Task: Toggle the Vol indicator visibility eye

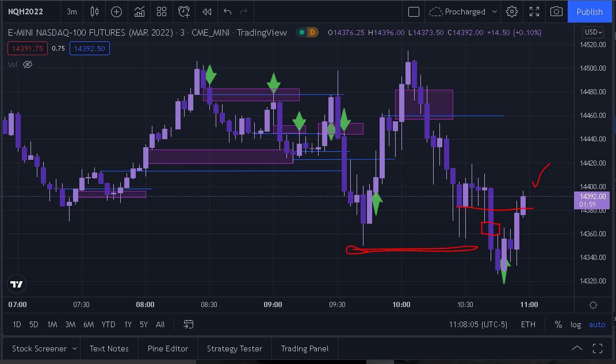Action: point(28,64)
